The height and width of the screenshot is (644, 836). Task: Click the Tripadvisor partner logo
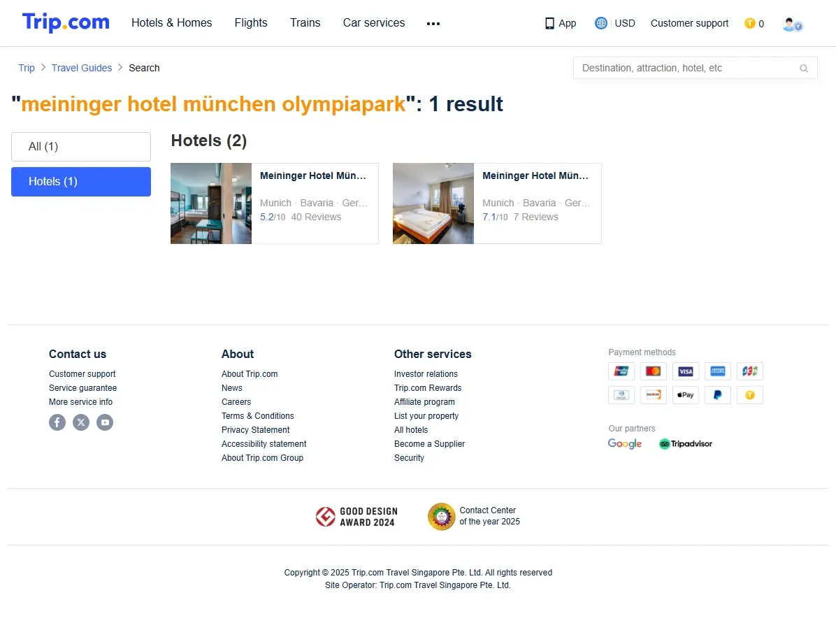(x=686, y=444)
